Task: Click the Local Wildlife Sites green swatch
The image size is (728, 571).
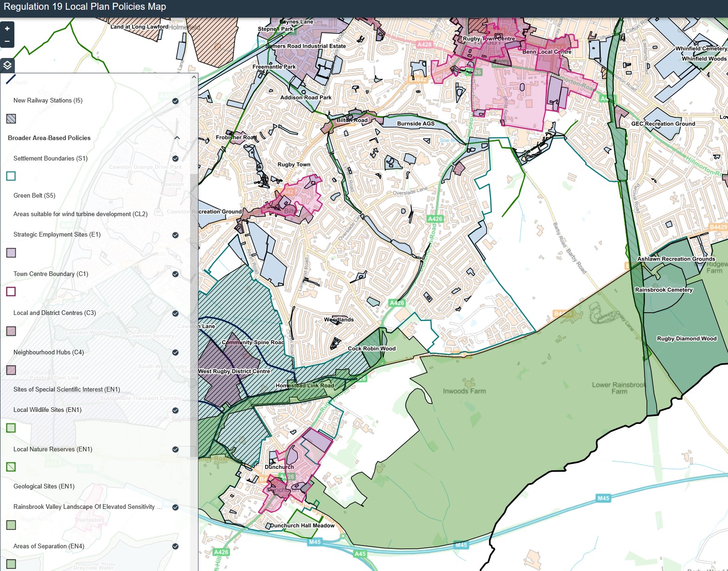Action: (11, 428)
